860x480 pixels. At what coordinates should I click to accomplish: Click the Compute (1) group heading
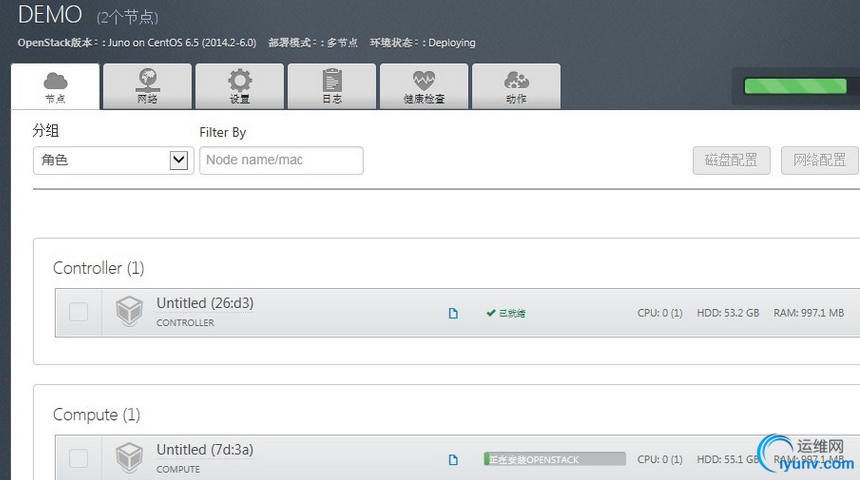(x=97, y=415)
